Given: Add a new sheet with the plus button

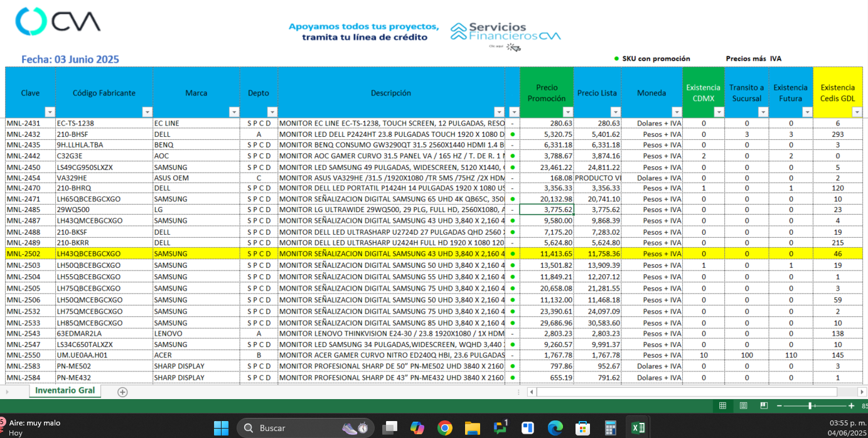Looking at the screenshot, I should coord(122,392).
